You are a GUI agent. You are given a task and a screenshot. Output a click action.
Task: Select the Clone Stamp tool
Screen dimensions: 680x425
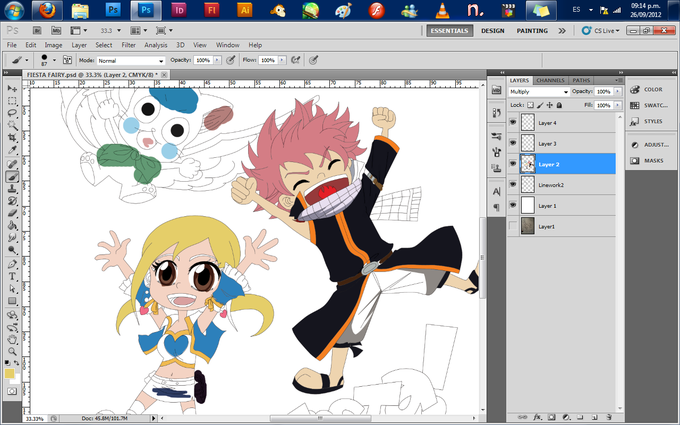click(x=12, y=189)
